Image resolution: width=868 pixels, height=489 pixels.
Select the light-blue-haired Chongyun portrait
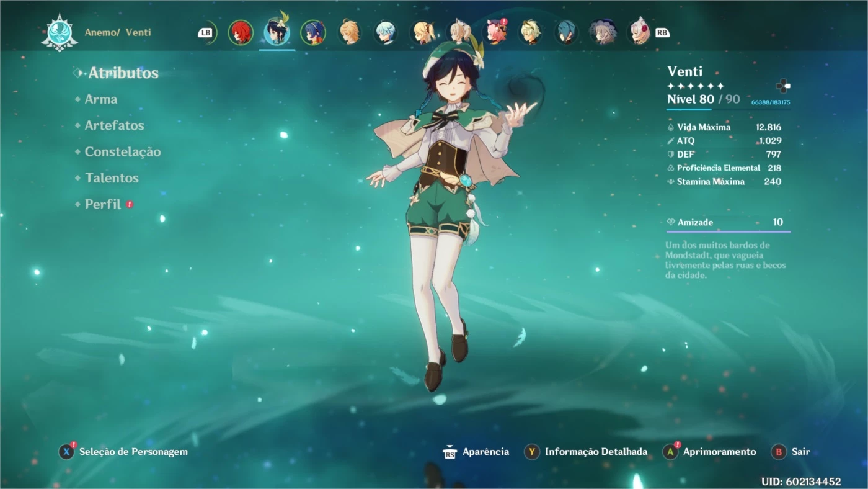[385, 32]
